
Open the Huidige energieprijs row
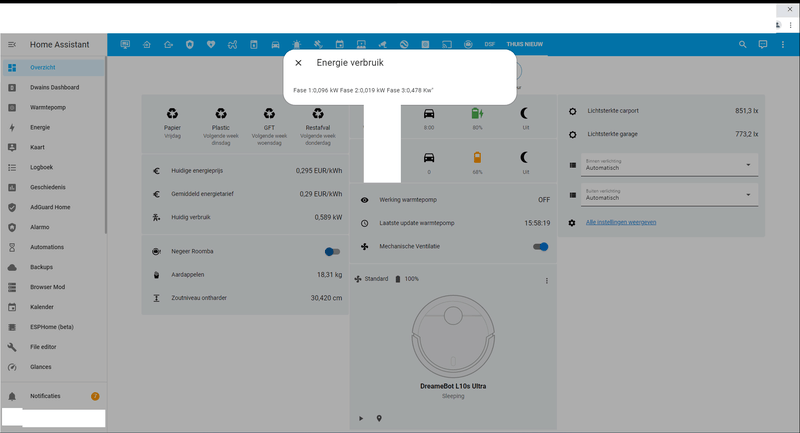[x=246, y=171]
